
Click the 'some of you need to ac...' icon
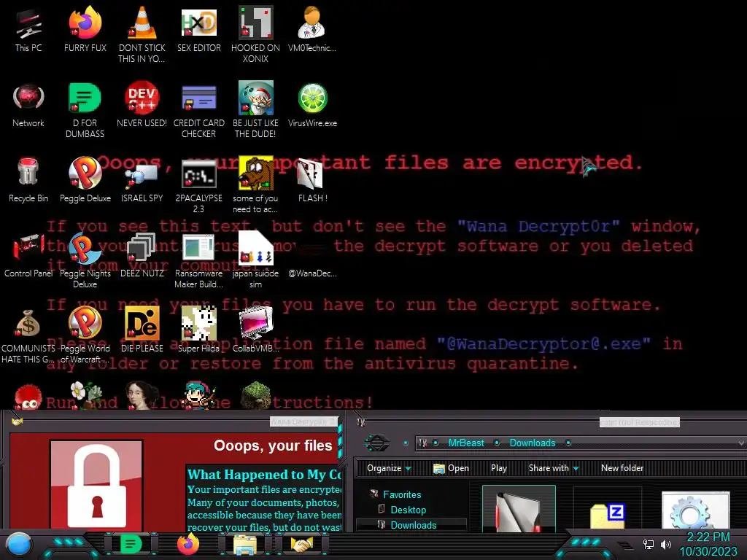[x=256, y=184]
